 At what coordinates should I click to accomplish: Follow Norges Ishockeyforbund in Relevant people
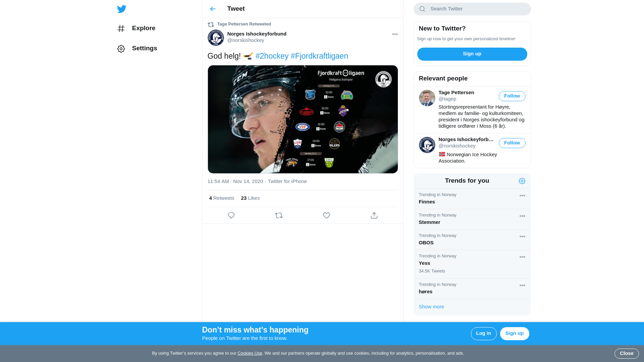click(x=512, y=143)
